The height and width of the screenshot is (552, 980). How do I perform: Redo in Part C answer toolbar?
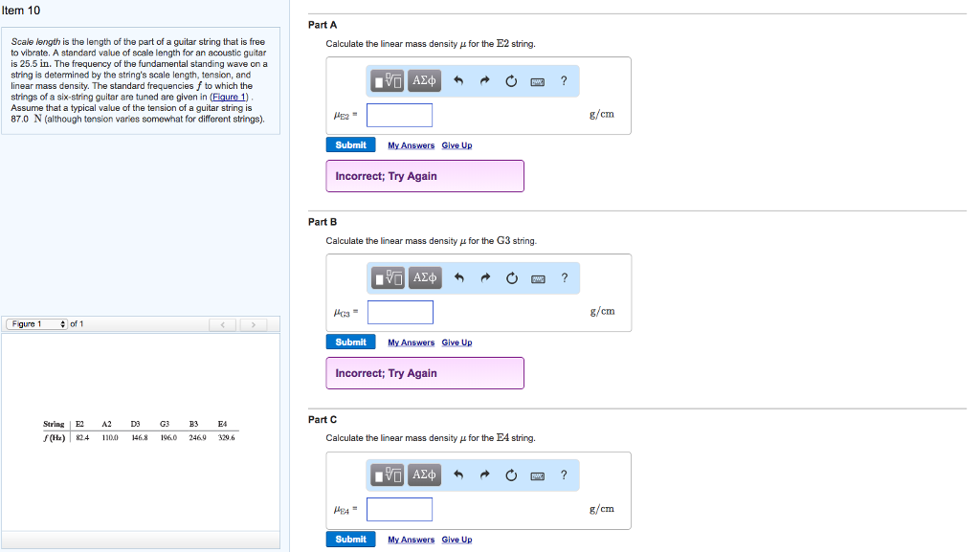(484, 475)
